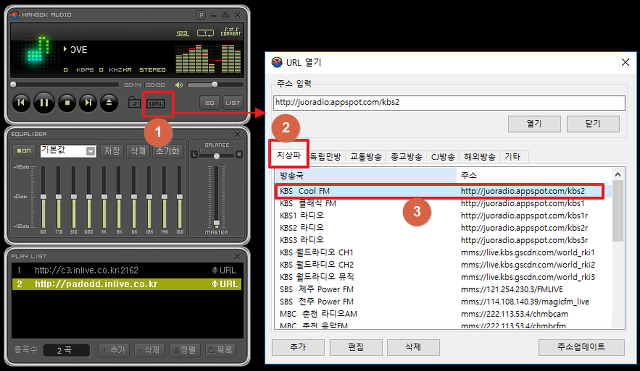Viewport: 640px width, 371px height.
Task: Adjust the balance L/R slider
Action: (x=217, y=156)
